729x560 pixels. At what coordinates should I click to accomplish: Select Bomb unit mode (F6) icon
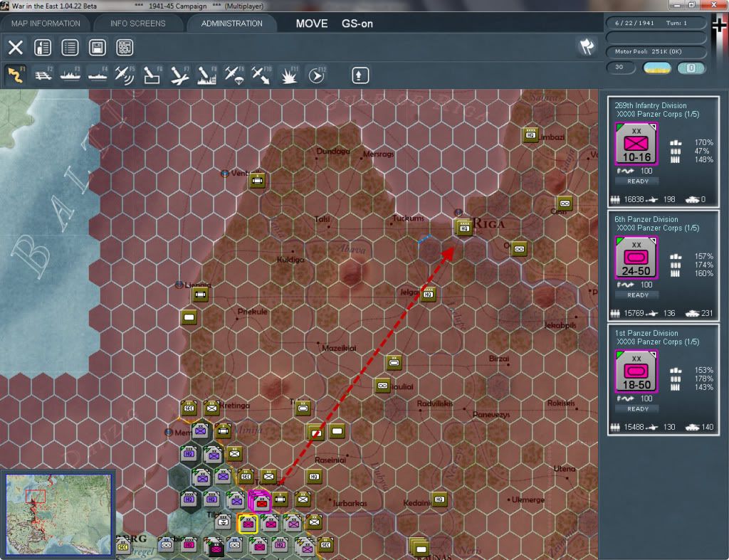[152, 75]
